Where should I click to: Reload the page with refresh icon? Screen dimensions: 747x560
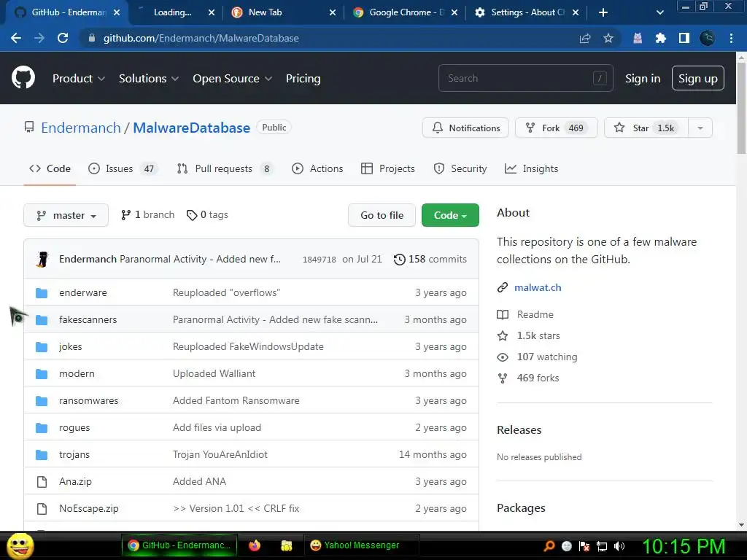pos(63,38)
